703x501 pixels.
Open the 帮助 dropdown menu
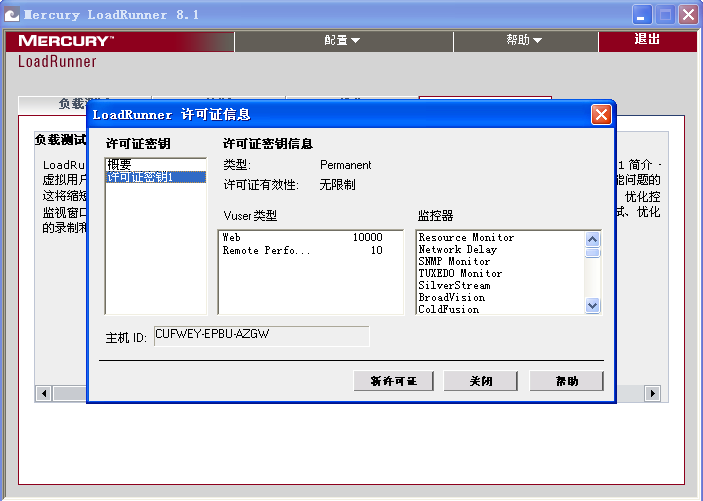[x=525, y=41]
